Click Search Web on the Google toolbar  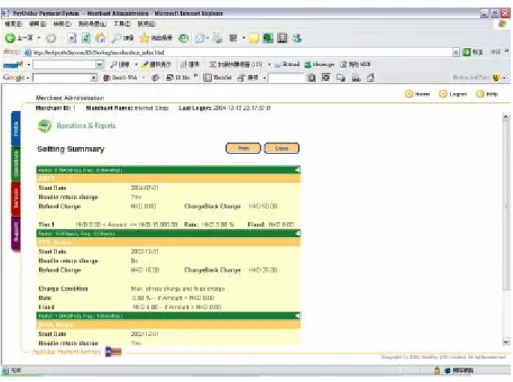click(120, 78)
